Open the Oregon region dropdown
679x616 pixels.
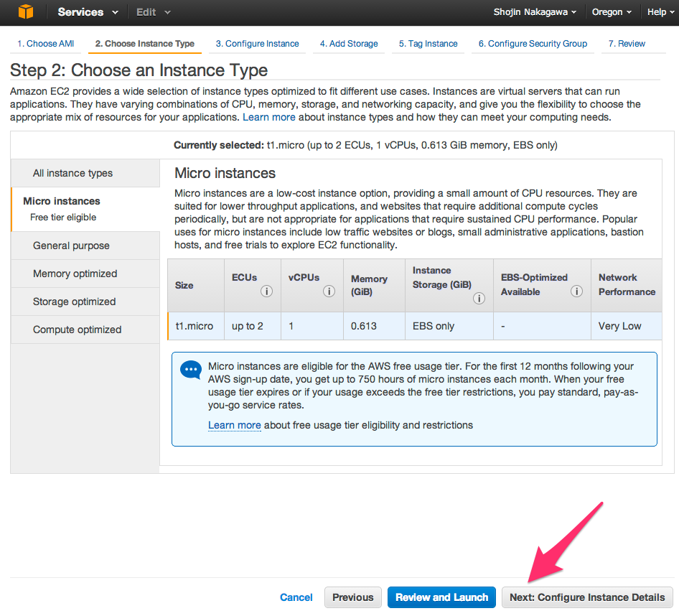coord(612,12)
